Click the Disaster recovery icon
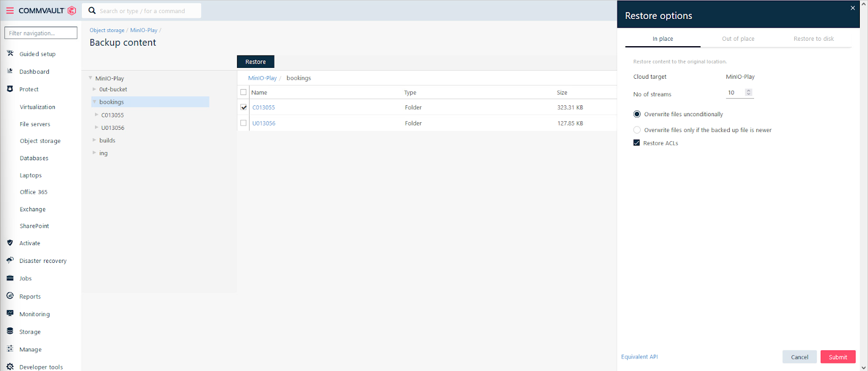 tap(10, 261)
